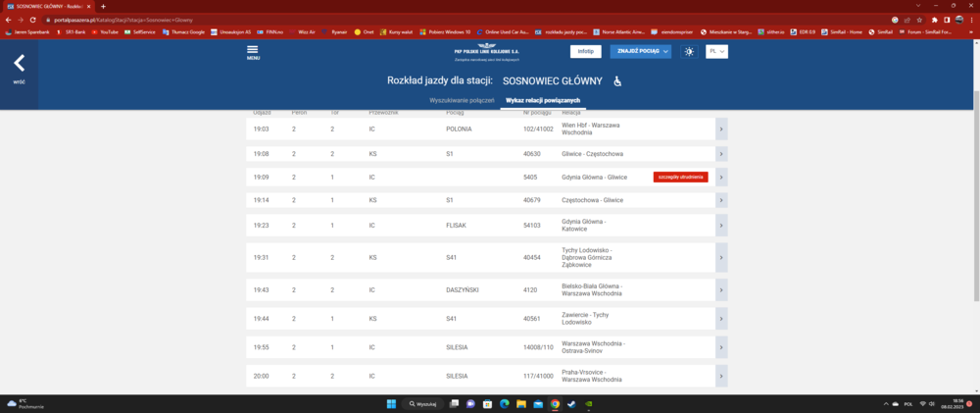
Task: Expand the Znajdź pociąg dropdown
Action: tap(640, 51)
